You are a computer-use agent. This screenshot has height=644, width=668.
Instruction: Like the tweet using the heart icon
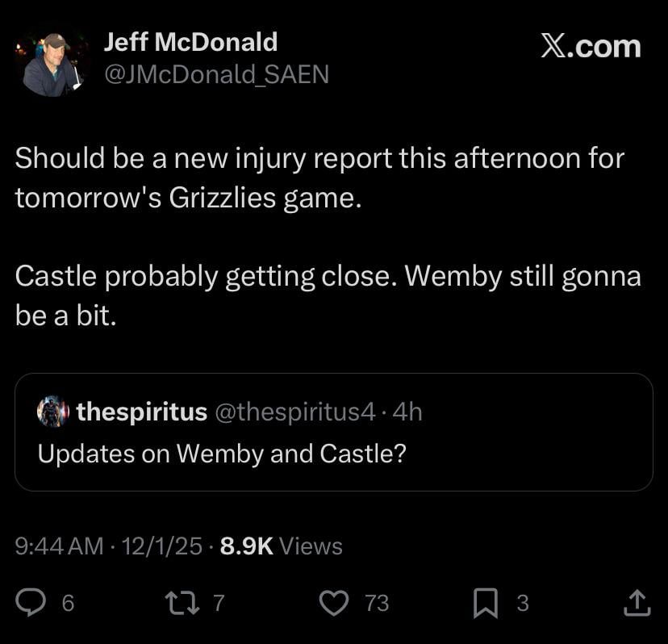click(334, 602)
